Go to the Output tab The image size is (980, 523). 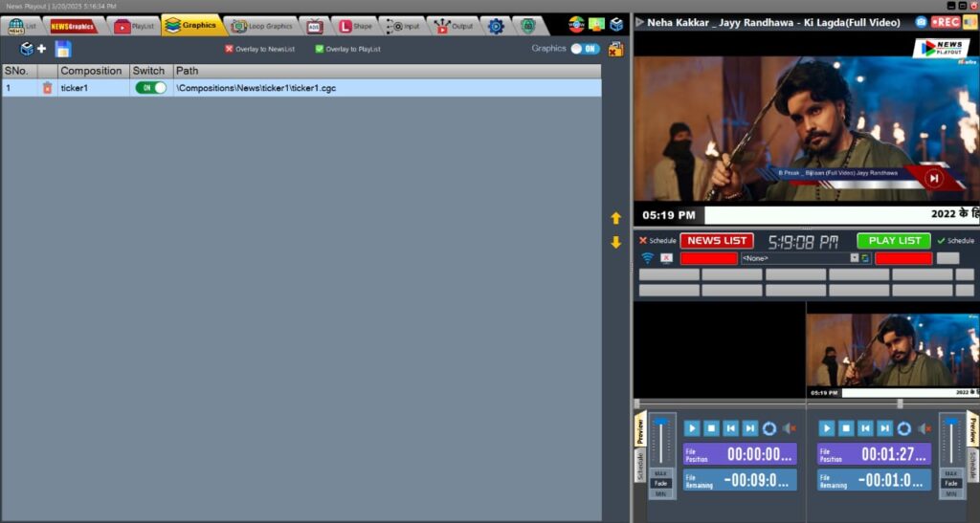click(x=455, y=26)
